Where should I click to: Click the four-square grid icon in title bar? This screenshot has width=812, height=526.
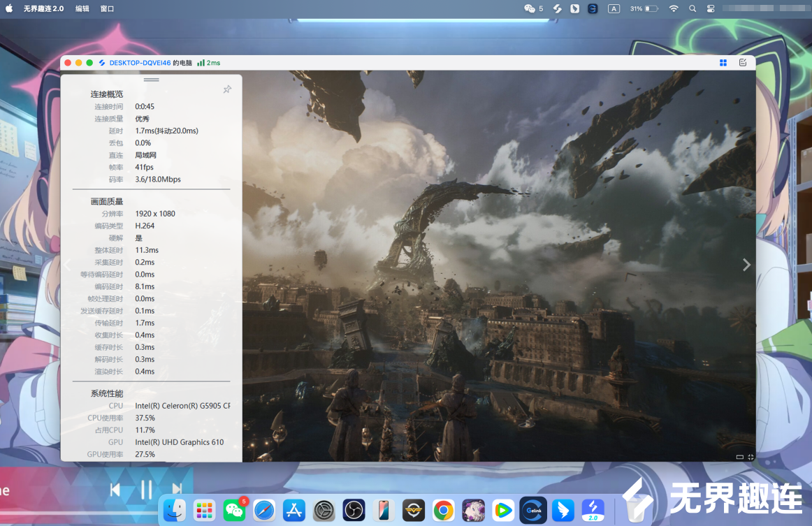tap(723, 63)
